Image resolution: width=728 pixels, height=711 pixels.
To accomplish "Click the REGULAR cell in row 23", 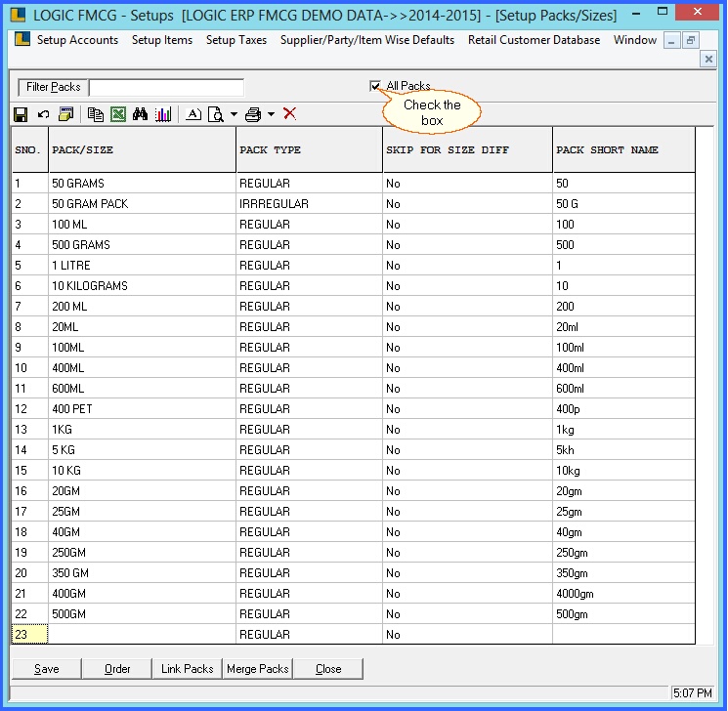I will 309,635.
